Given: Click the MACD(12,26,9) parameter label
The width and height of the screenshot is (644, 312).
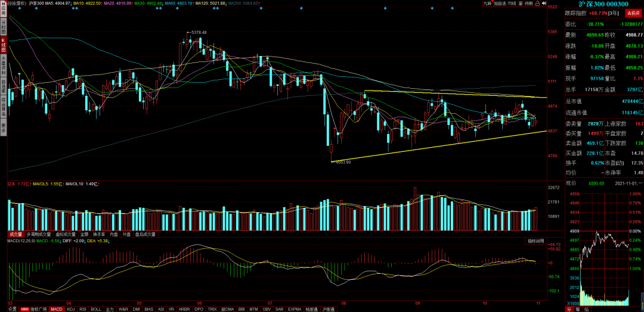Looking at the screenshot, I should tap(21, 241).
